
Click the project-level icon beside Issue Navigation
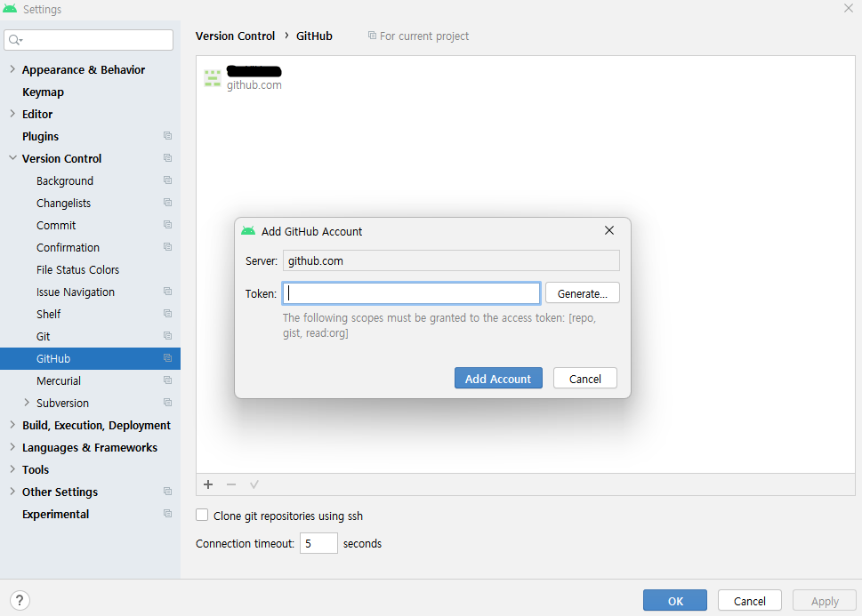coord(167,292)
